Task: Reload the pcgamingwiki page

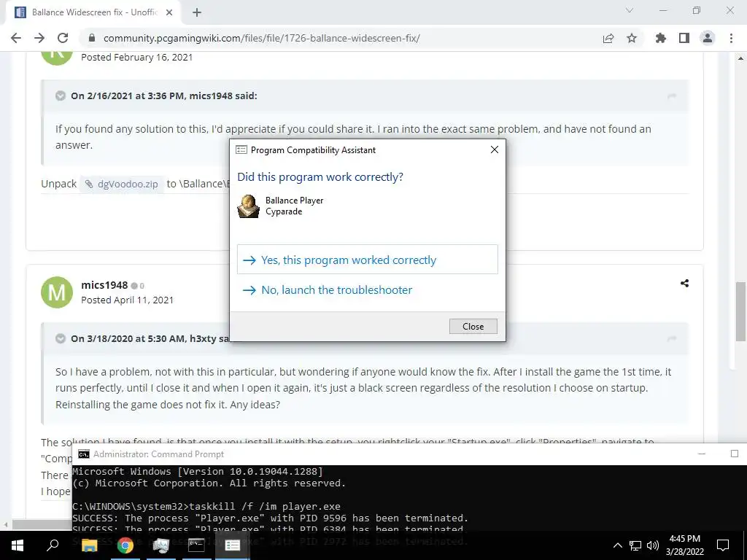Action: [63, 38]
